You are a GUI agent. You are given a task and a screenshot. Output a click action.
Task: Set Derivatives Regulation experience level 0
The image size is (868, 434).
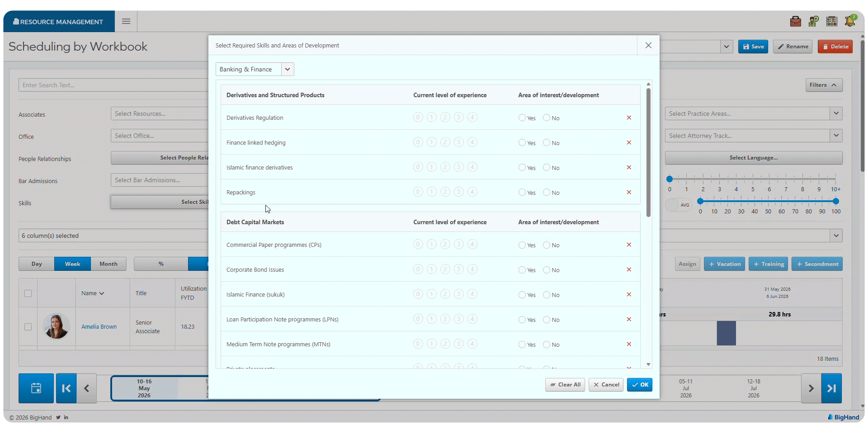pos(418,118)
